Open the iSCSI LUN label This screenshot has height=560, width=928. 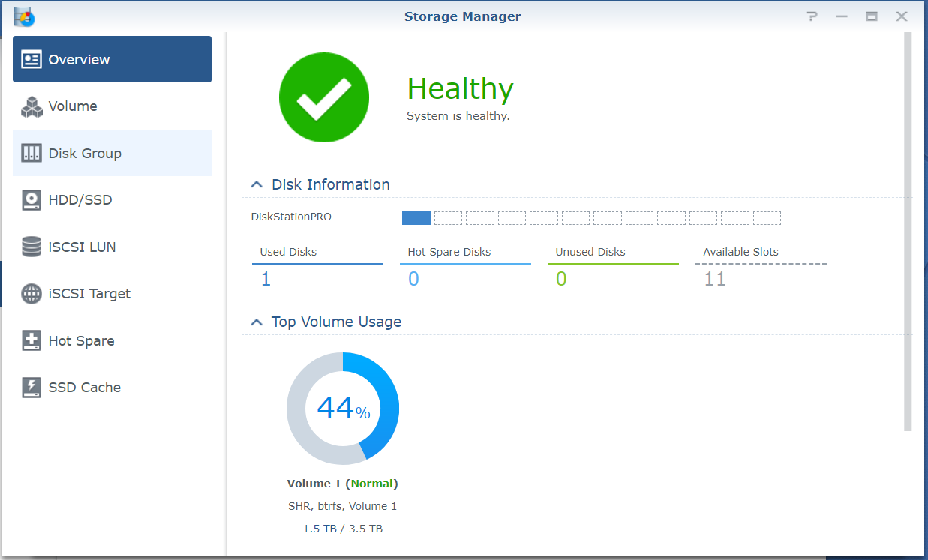[x=82, y=247]
